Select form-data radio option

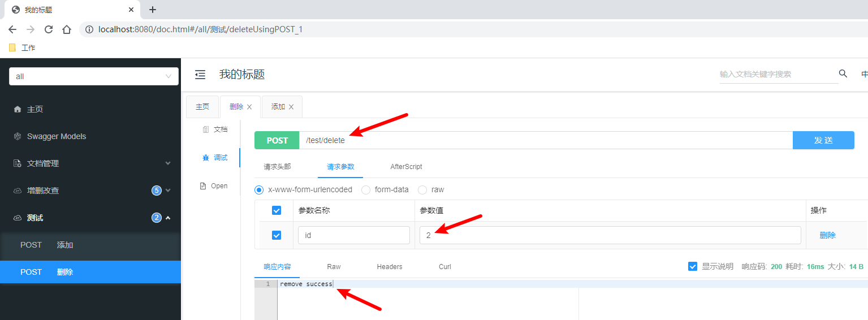[366, 190]
